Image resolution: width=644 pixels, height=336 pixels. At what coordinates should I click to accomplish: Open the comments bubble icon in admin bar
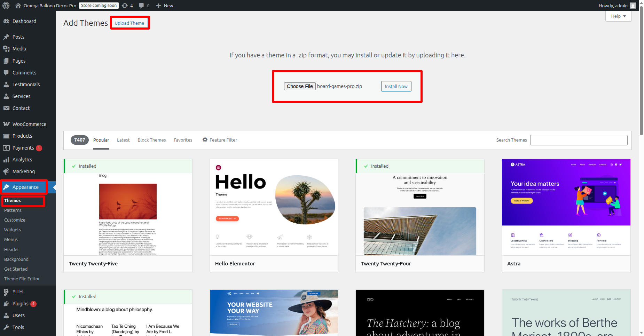pos(141,6)
